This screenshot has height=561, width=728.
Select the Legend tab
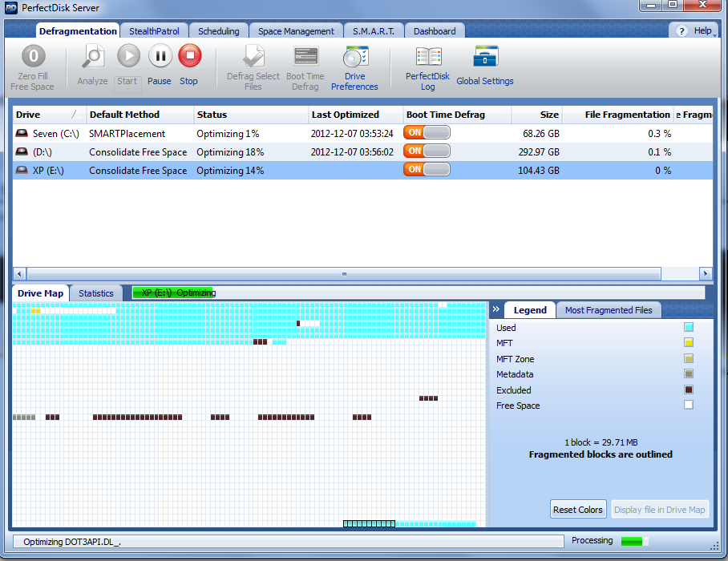click(x=530, y=310)
